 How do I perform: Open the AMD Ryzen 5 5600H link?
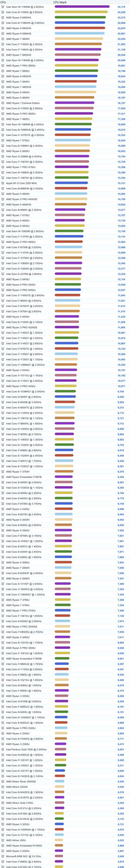point(18,98)
